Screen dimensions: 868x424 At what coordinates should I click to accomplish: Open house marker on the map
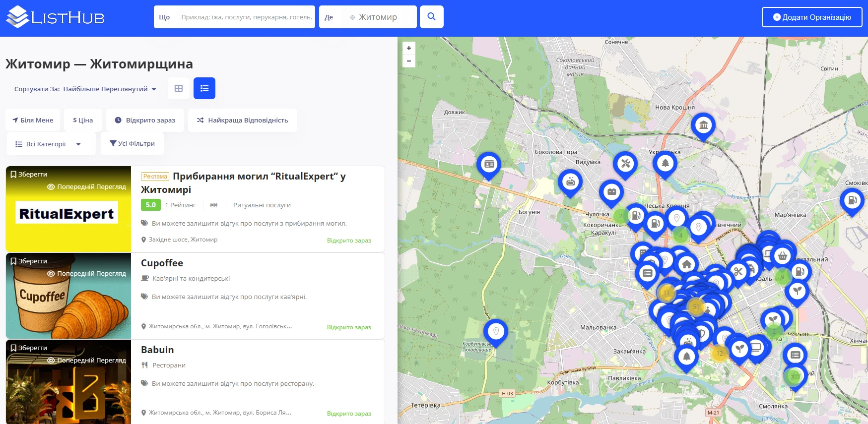[687, 264]
